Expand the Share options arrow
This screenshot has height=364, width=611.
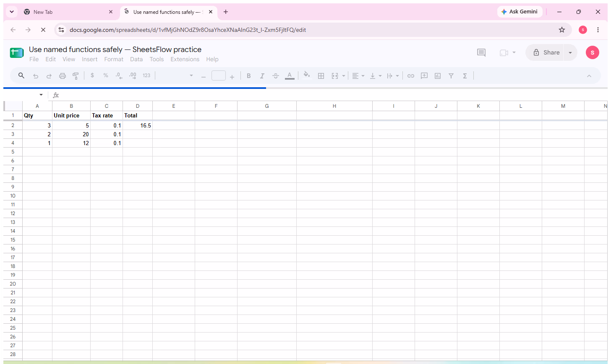click(x=570, y=52)
